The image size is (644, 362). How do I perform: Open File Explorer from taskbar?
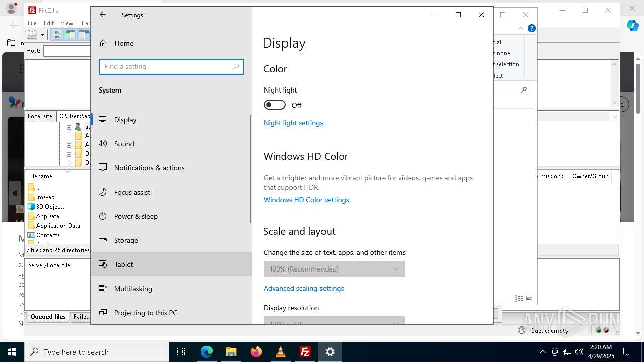click(x=231, y=352)
